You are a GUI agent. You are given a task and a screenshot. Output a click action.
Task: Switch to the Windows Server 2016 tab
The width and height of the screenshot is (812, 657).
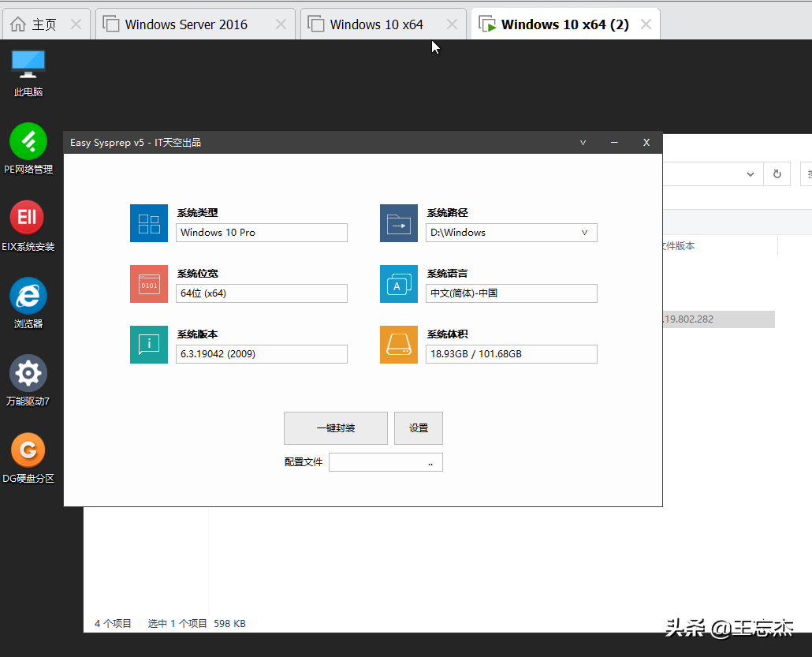[x=196, y=24]
